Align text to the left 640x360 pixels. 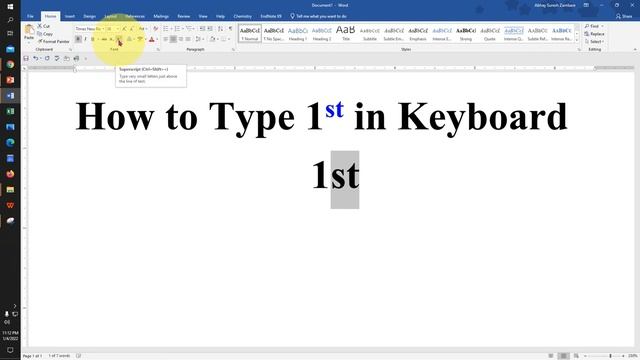(x=166, y=39)
